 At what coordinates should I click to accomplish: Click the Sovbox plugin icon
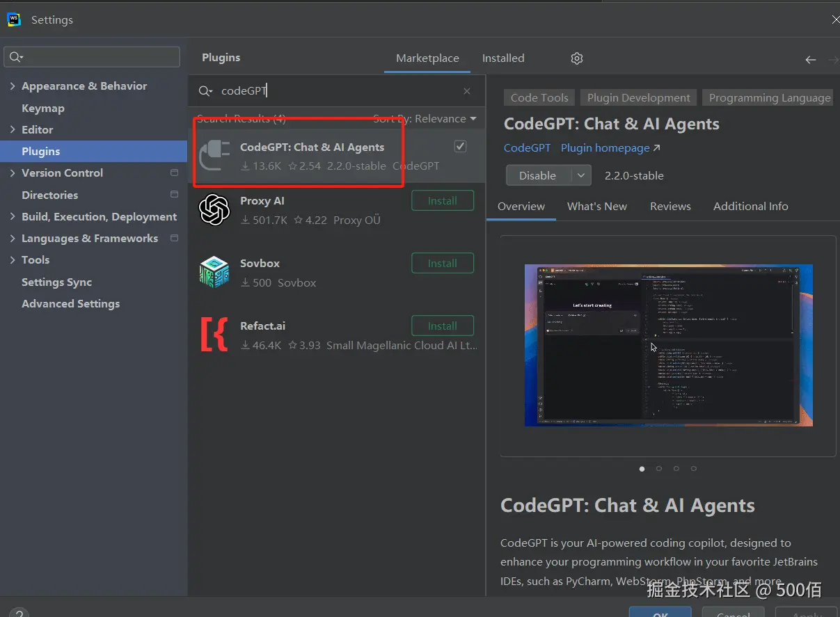[214, 272]
